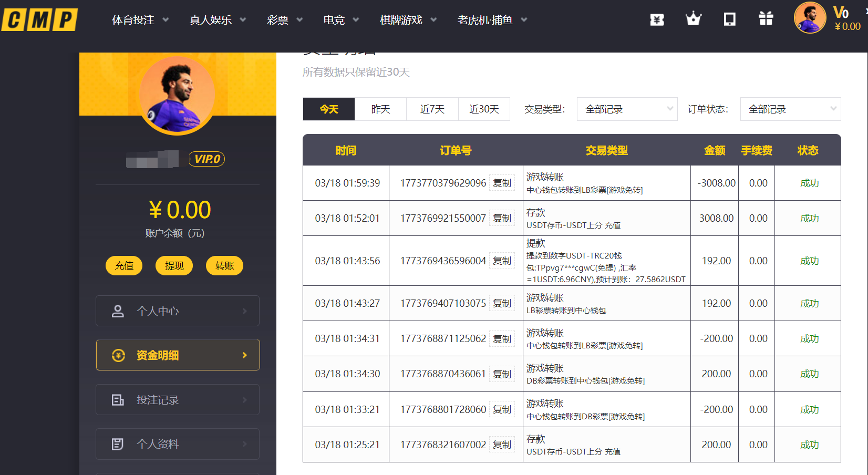Click the gift promotions icon
The height and width of the screenshot is (475, 868).
pos(766,19)
